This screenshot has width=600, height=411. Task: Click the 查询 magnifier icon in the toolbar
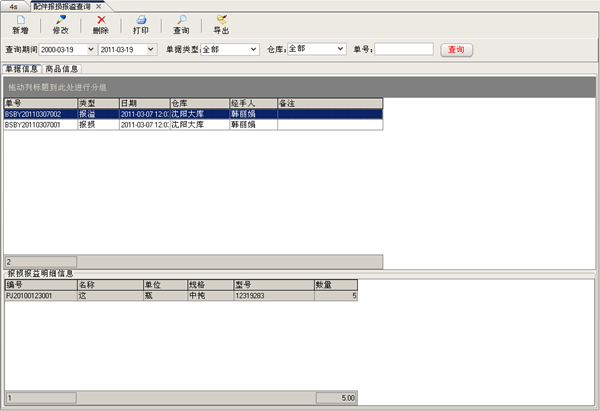[181, 21]
